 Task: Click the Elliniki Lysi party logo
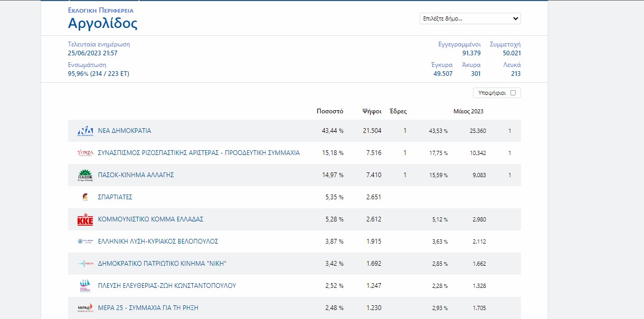(x=85, y=241)
